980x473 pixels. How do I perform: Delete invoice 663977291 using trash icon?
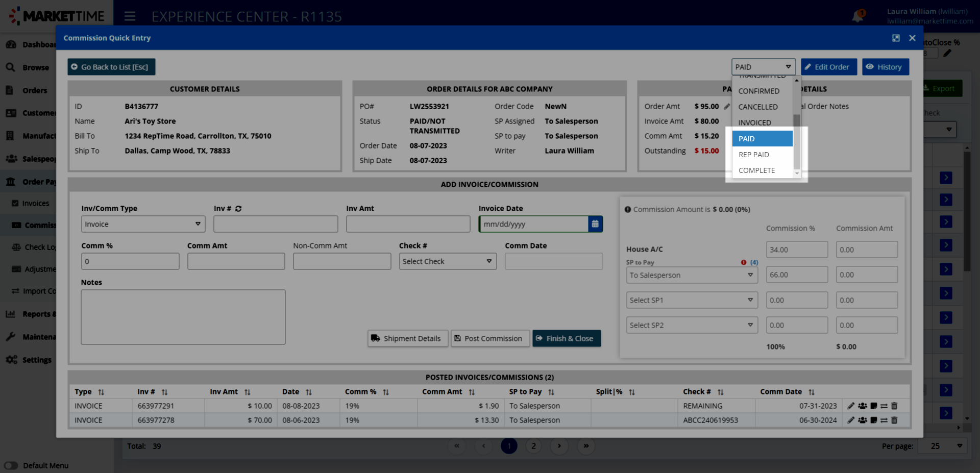[894, 406]
